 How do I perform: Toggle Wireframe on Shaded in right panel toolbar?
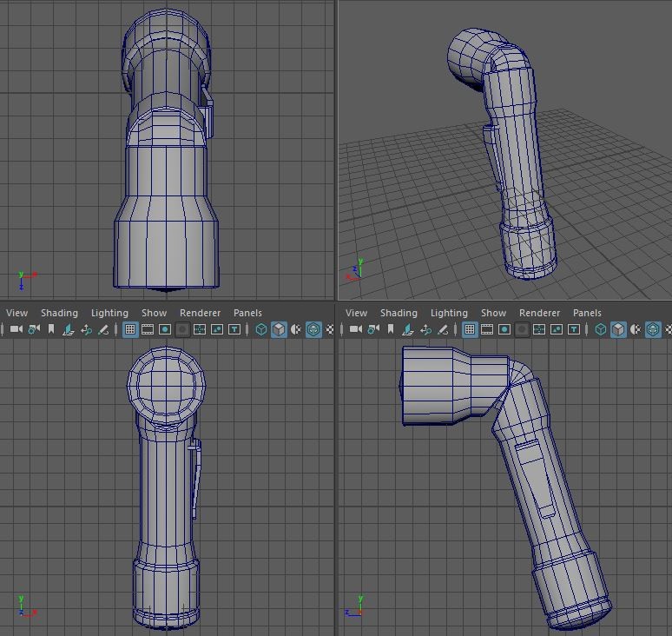(653, 329)
